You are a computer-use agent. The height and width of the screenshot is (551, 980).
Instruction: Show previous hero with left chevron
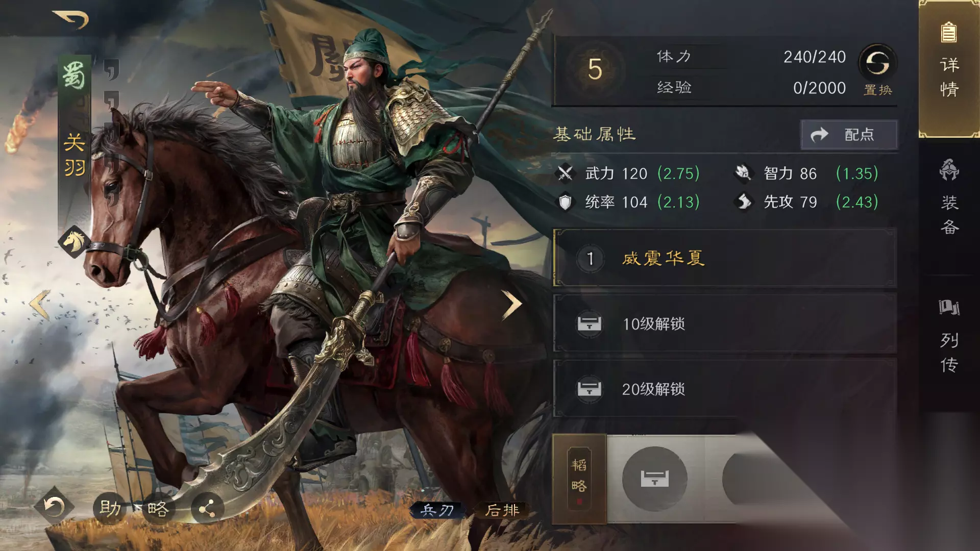click(x=40, y=305)
